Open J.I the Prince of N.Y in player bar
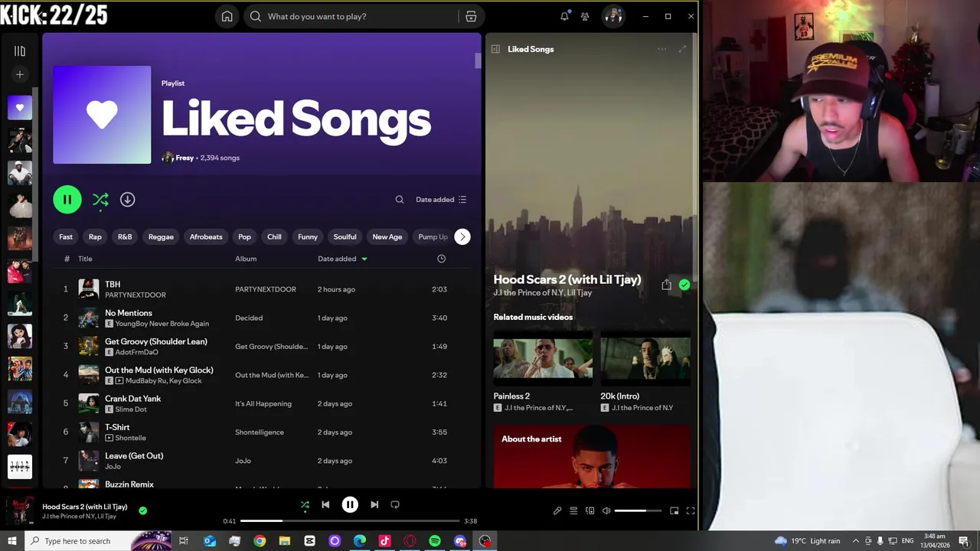Image resolution: width=980 pixels, height=551 pixels. tap(68, 517)
